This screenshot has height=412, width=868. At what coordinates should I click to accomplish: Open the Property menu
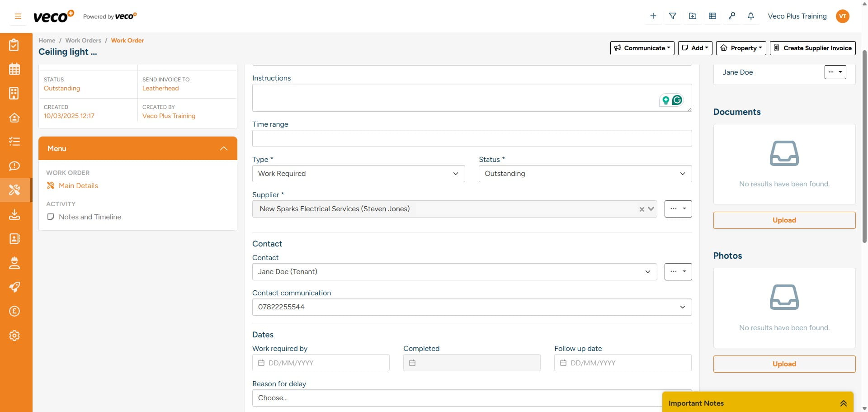[x=741, y=48]
